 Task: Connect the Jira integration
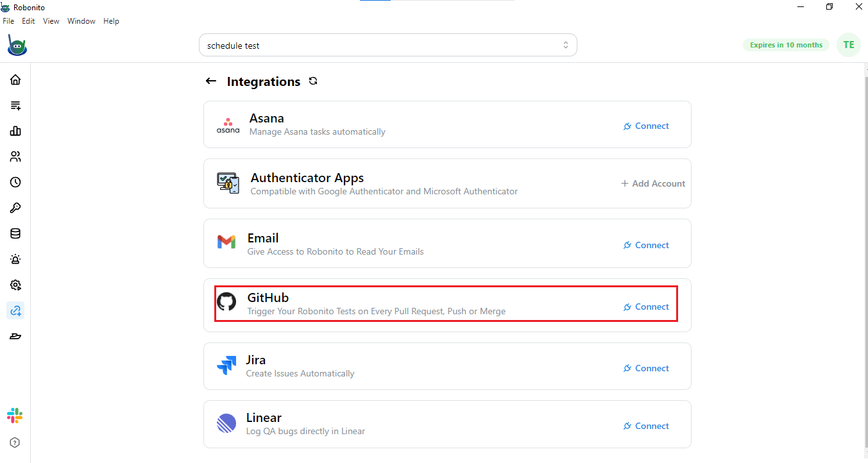pos(646,368)
